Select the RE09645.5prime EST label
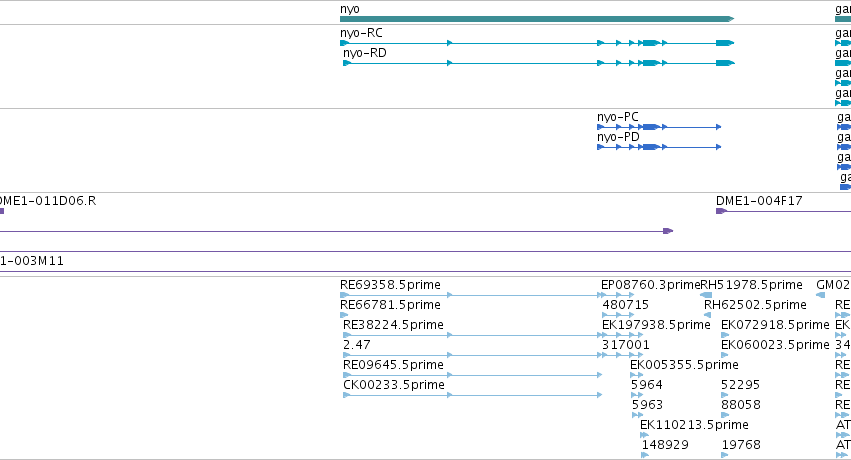The height and width of the screenshot is (460, 851). 393,365
